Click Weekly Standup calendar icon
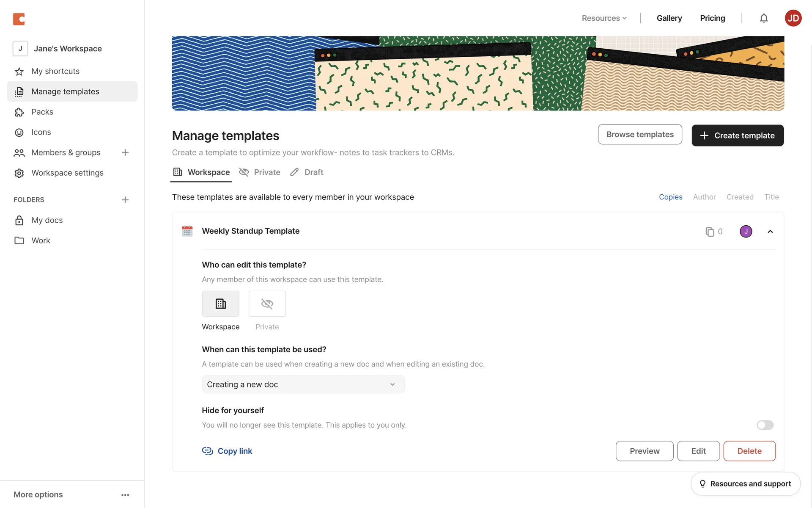The height and width of the screenshot is (508, 812). (187, 231)
